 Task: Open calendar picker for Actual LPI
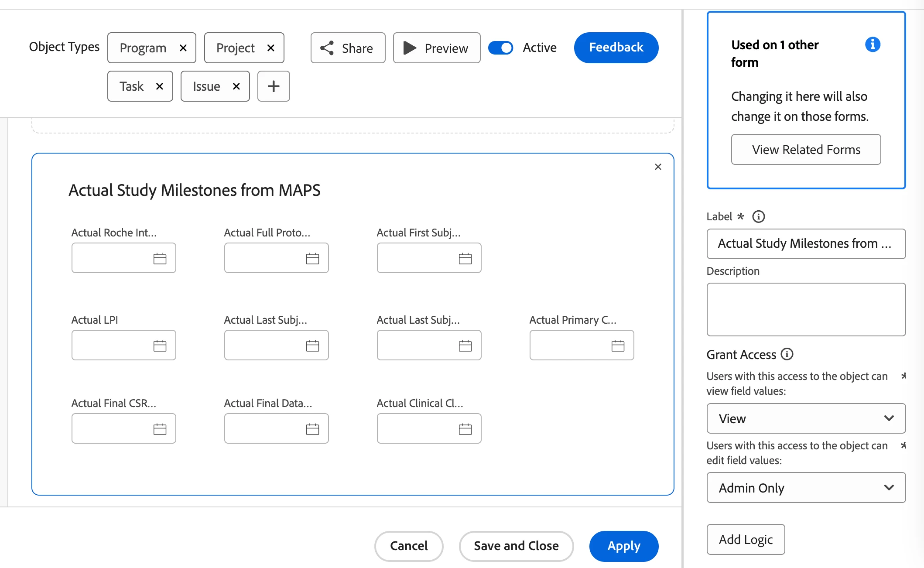tap(160, 346)
